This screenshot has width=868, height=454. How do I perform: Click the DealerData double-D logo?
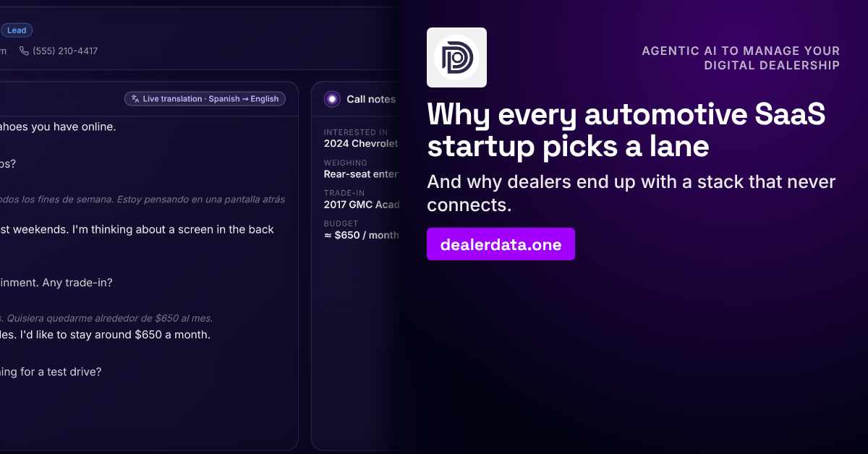point(456,57)
